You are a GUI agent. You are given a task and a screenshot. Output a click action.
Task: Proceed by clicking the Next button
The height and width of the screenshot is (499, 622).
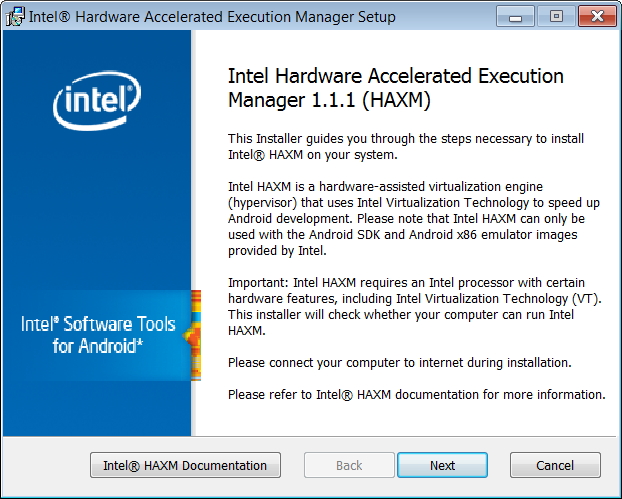pyautogui.click(x=442, y=465)
